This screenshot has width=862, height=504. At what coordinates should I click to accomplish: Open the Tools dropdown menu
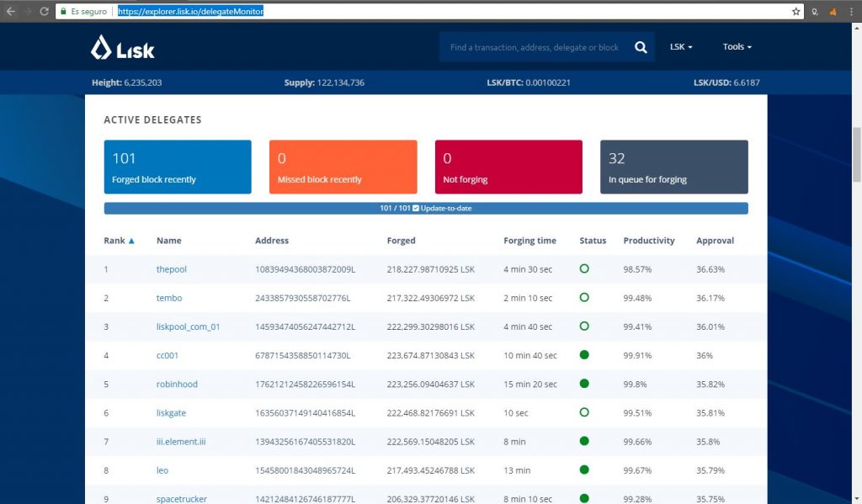(x=737, y=47)
